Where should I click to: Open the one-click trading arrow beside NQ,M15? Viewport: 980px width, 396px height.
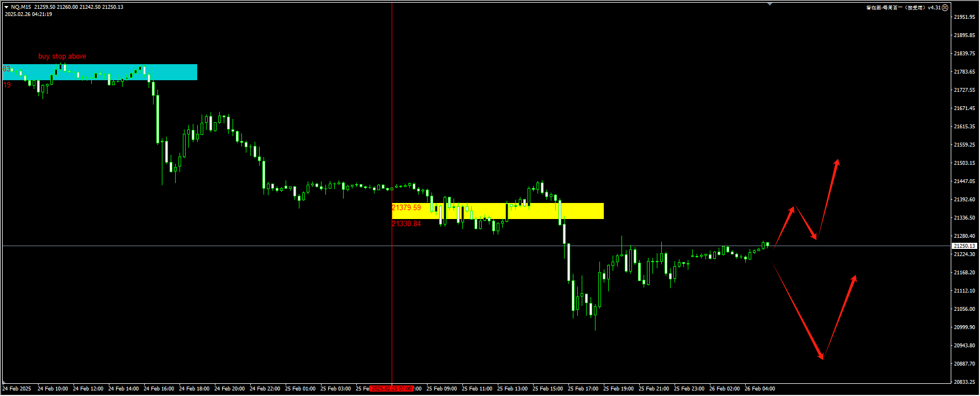6,7
